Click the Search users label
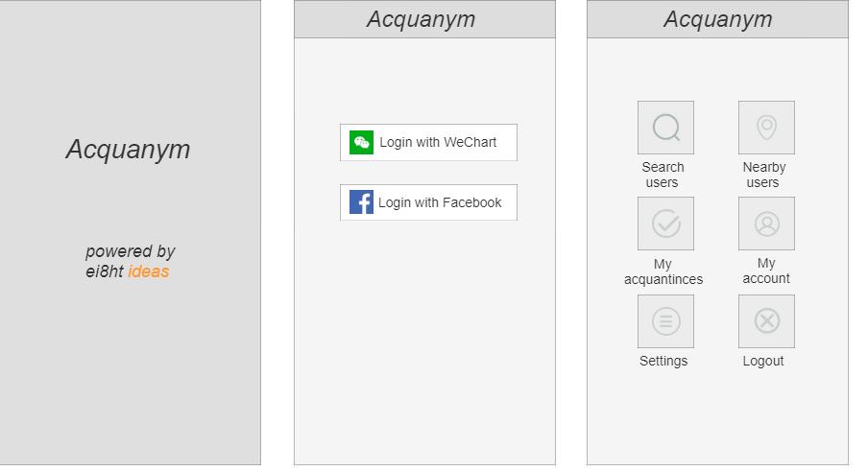The width and height of the screenshot is (868, 471). coord(663,175)
